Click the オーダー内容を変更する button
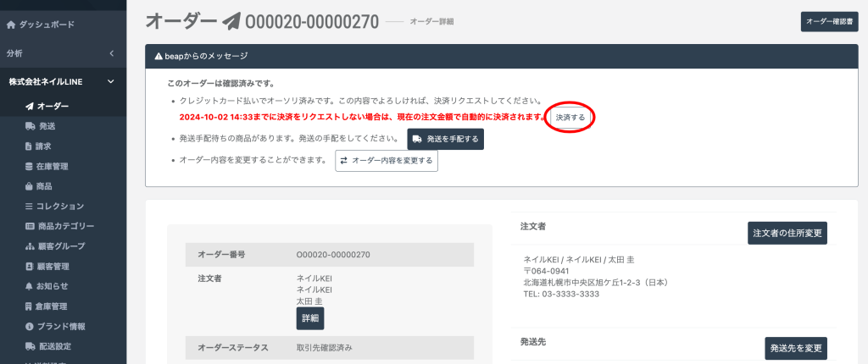 (x=387, y=160)
